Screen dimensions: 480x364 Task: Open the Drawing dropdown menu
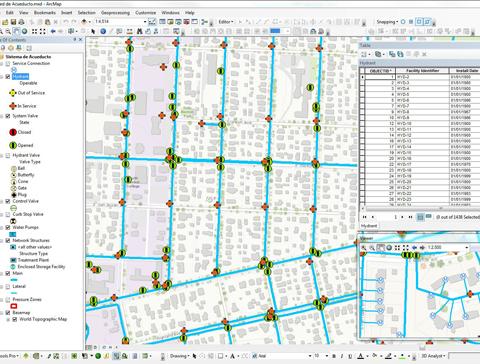(x=179, y=356)
